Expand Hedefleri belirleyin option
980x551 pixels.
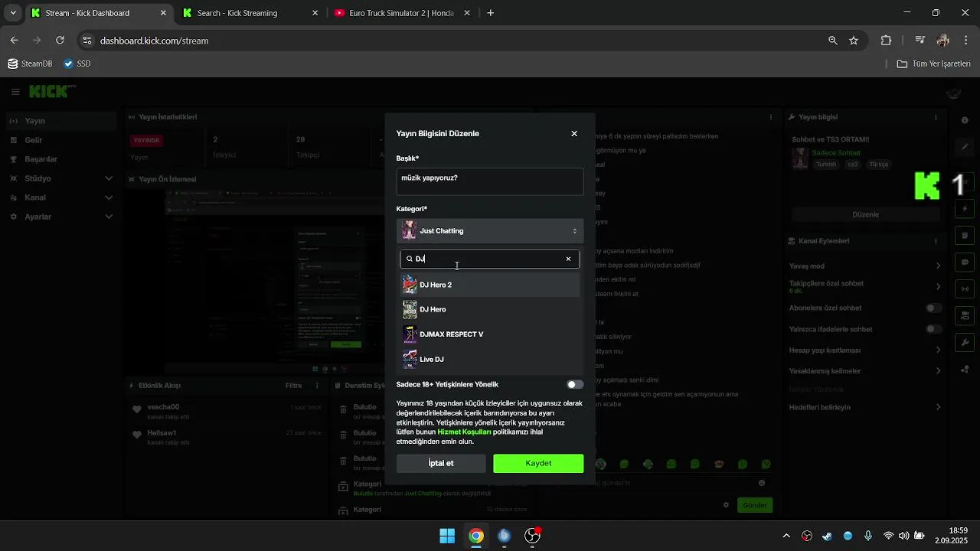pyautogui.click(x=866, y=407)
